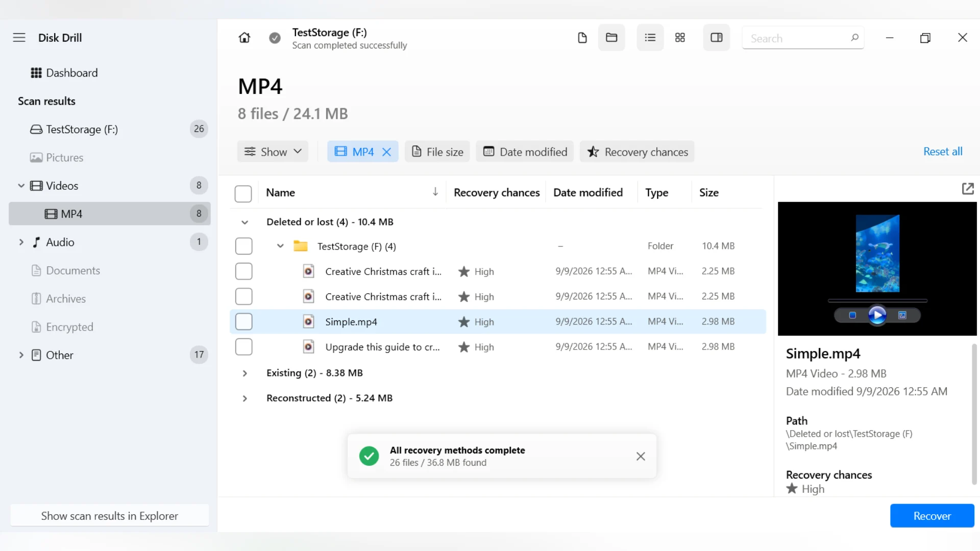Click the Dashboard grid icon
The width and height of the screenshot is (980, 551).
36,73
